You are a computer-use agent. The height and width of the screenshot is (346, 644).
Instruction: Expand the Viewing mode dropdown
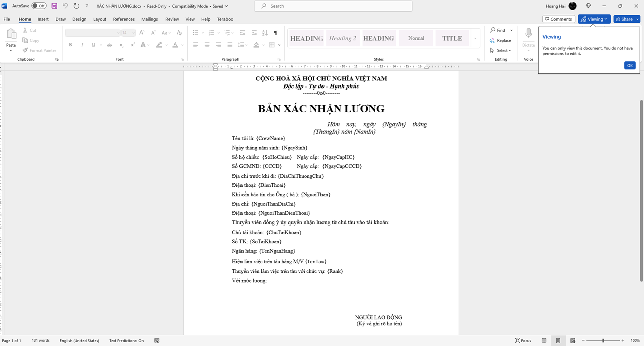coord(594,19)
